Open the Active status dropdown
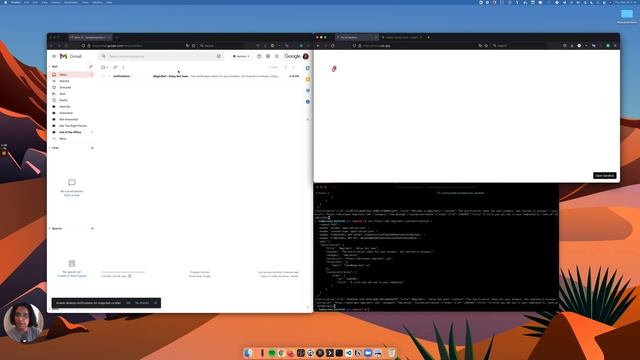 [241, 56]
